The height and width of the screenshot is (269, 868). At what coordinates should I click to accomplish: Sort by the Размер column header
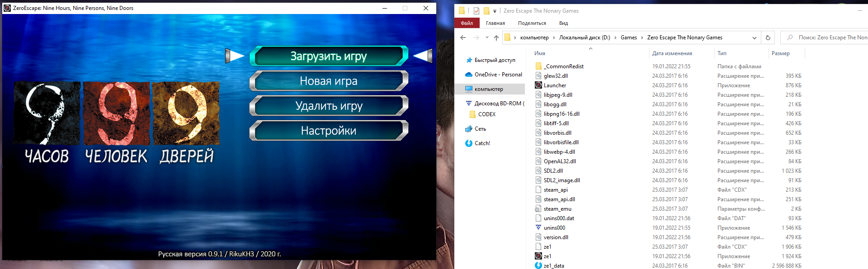click(781, 53)
